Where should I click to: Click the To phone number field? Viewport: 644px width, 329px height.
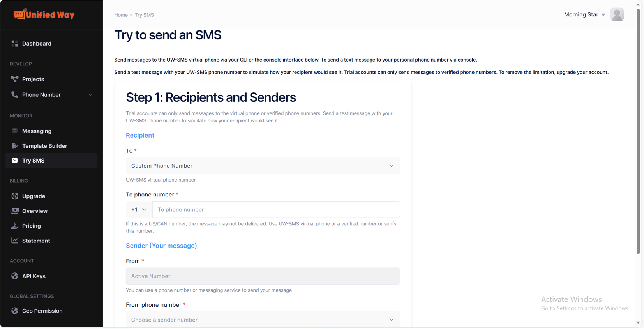pyautogui.click(x=276, y=210)
